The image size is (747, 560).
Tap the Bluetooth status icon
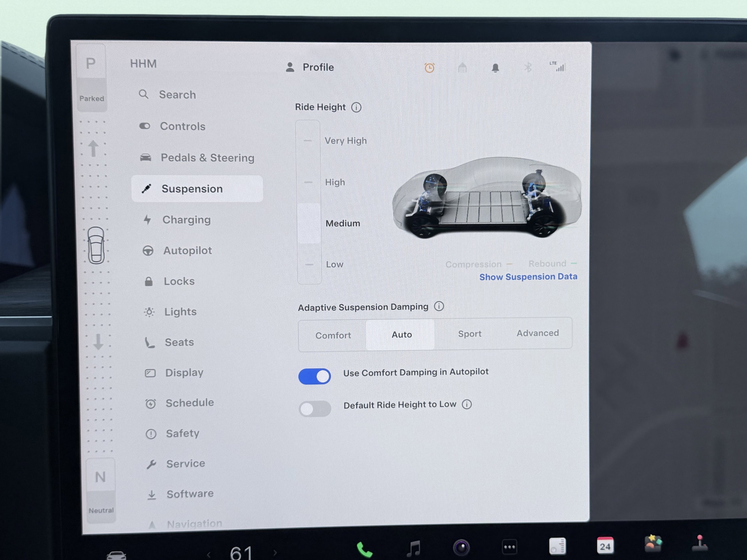click(x=528, y=67)
